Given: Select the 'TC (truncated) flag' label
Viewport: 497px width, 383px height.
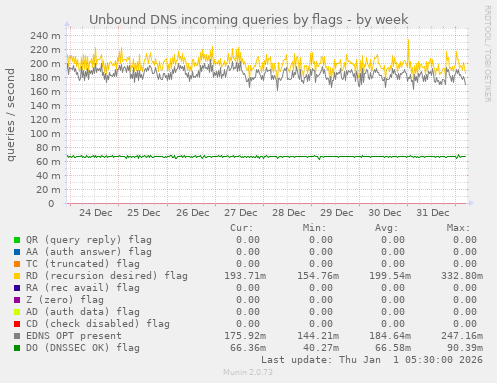Looking at the screenshot, I should tap(83, 264).
